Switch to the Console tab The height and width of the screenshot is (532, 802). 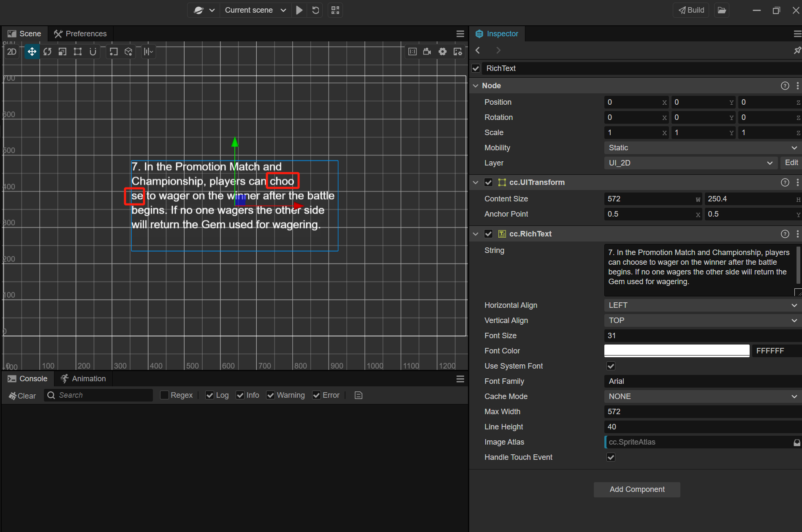point(27,379)
